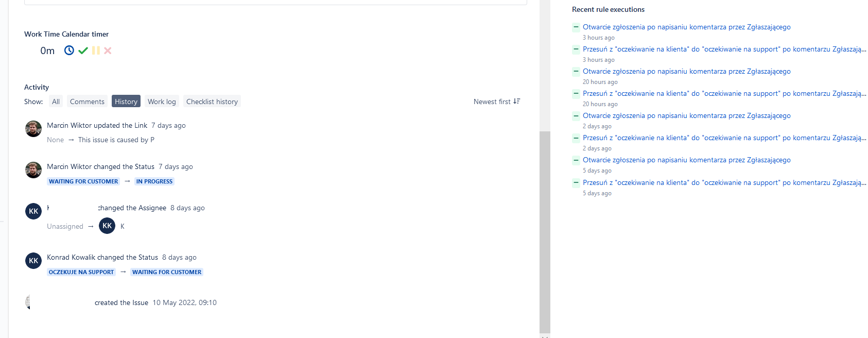868x338 pixels.
Task: Click 'Unassigned' text in Assignee change
Action: [65, 226]
